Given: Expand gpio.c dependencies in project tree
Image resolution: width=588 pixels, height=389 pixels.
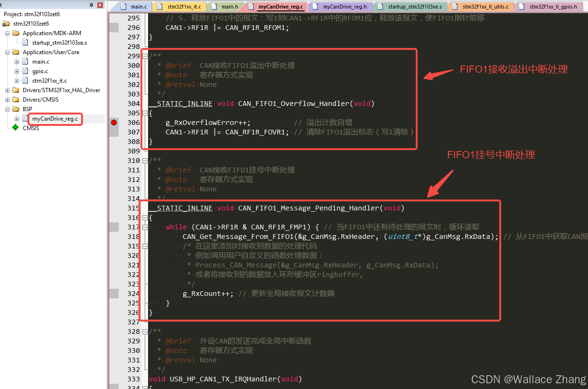Looking at the screenshot, I should pos(17,71).
